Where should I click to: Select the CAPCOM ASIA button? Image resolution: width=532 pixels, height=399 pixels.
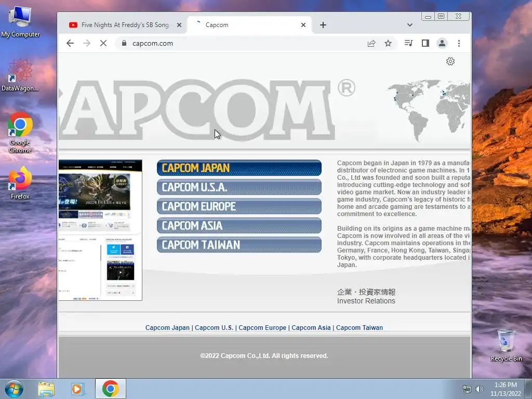pyautogui.click(x=239, y=225)
